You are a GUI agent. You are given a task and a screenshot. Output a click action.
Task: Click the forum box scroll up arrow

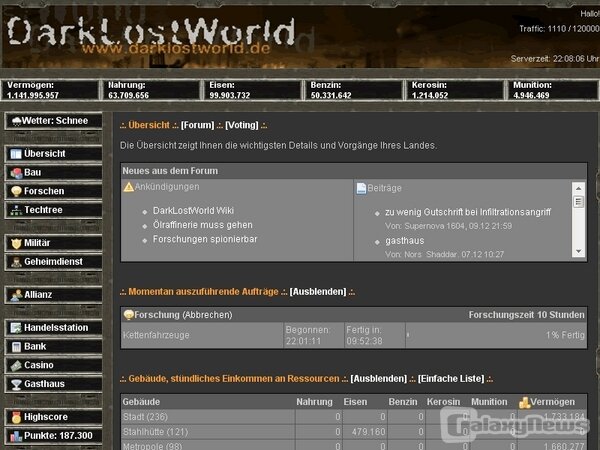578,189
